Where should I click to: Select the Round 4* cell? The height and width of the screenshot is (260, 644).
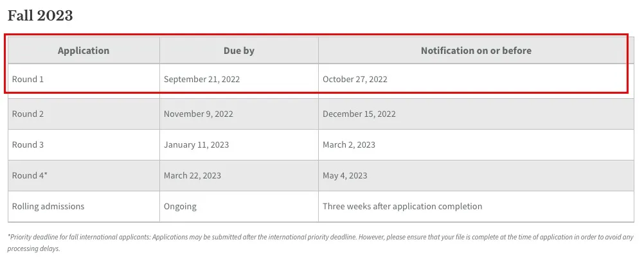pos(30,175)
